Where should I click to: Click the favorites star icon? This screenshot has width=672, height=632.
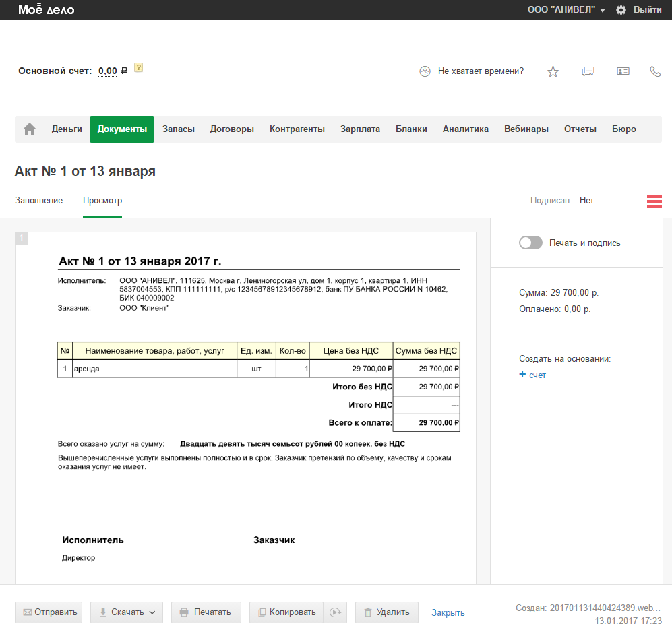[x=553, y=71]
